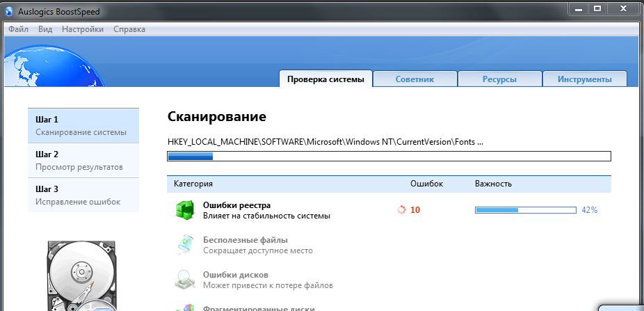Screen dimensions: 644x311
Task: Click Может привести к потере файлов description
Action: (268, 285)
